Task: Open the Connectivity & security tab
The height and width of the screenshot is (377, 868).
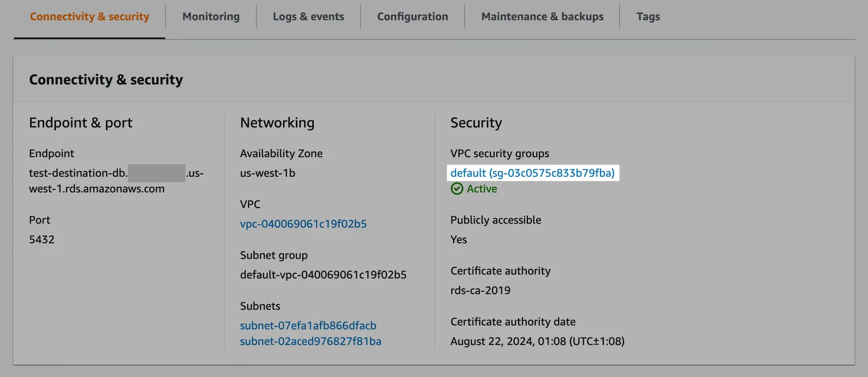Action: [90, 17]
